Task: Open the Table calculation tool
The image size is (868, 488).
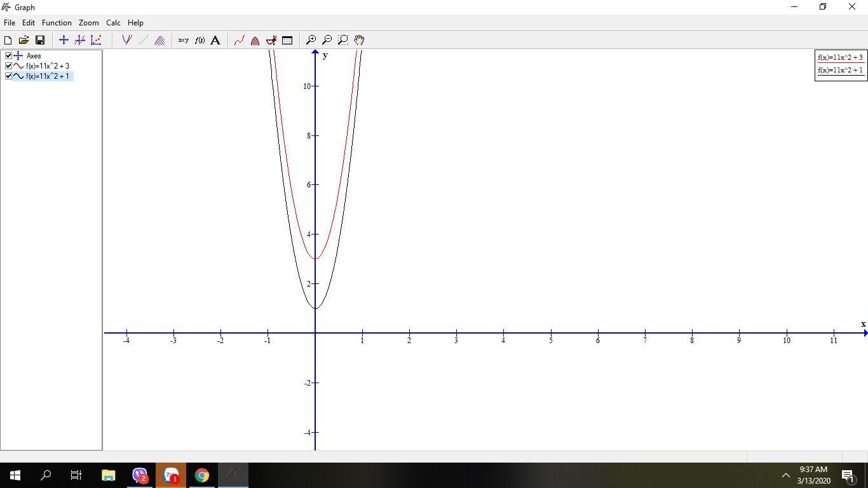Action: [x=287, y=40]
